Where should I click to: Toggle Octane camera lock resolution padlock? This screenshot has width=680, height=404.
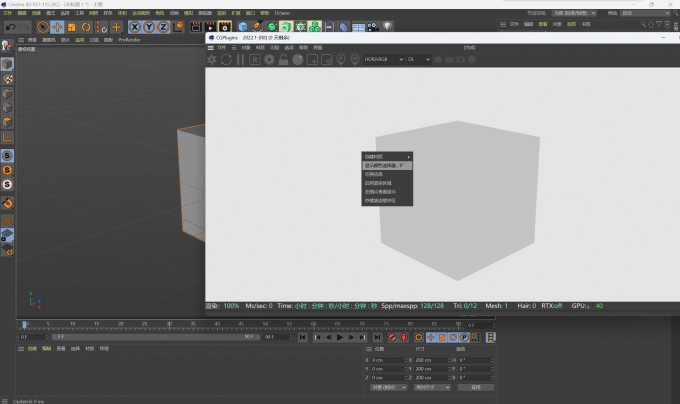[x=283, y=59]
